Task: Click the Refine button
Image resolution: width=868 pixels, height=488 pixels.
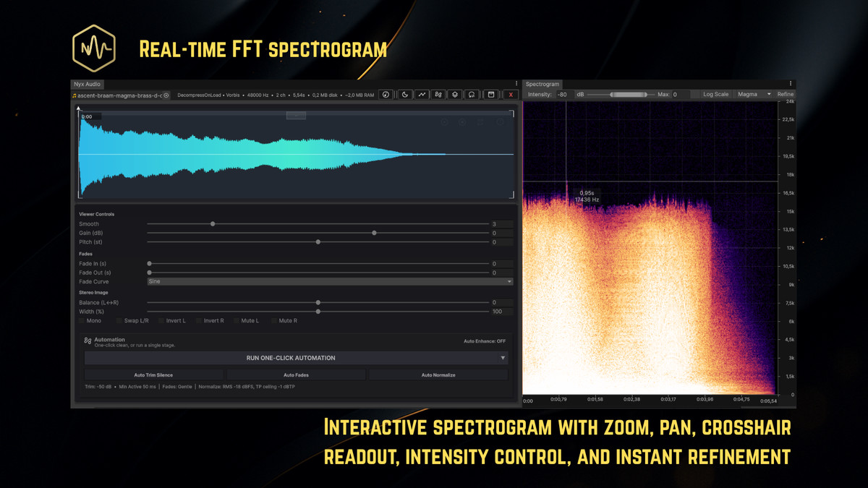Action: (786, 94)
